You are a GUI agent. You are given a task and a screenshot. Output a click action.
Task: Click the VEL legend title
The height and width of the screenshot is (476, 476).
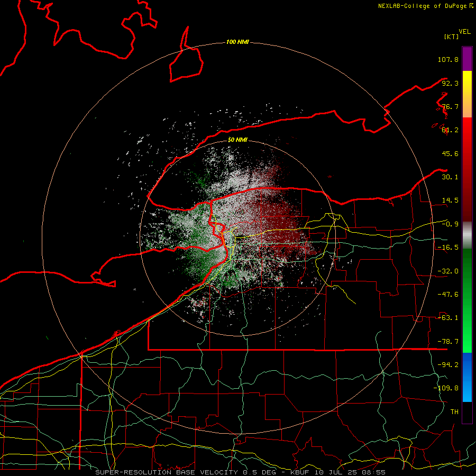(x=464, y=32)
